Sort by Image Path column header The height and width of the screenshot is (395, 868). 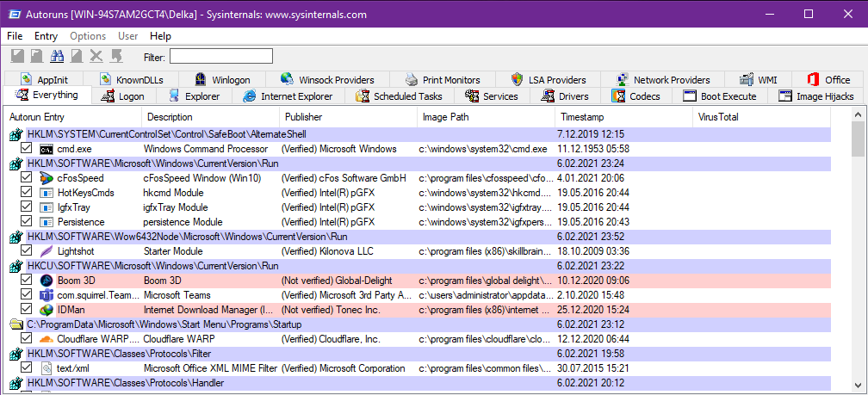tap(486, 117)
